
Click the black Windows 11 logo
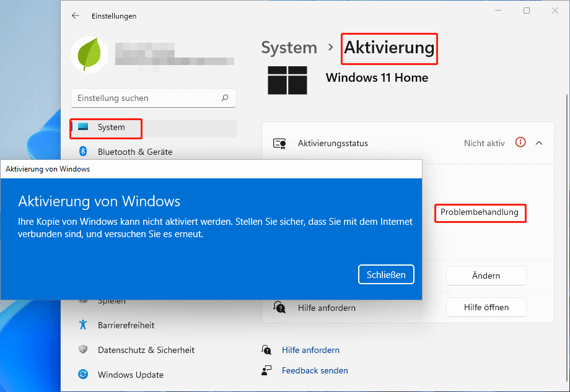point(287,81)
